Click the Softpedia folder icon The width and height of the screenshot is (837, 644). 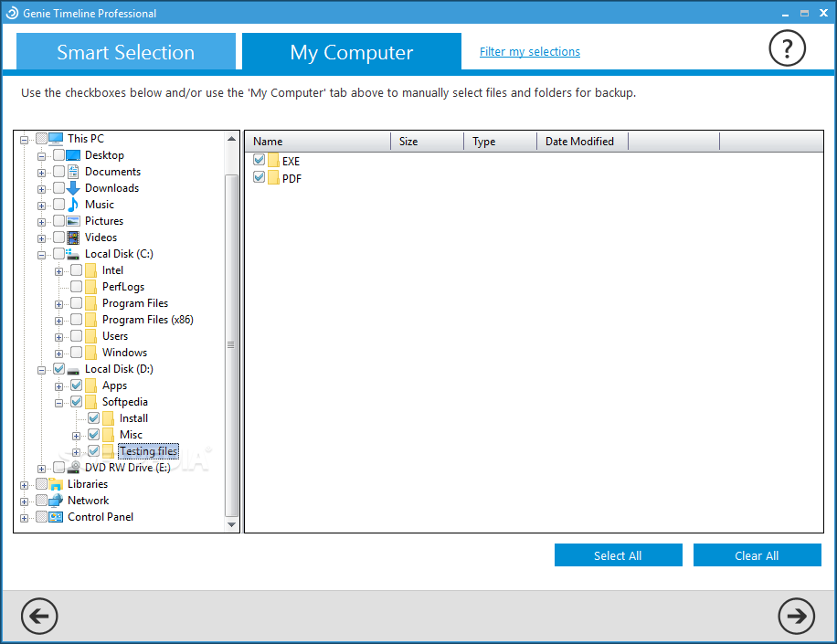(90, 402)
